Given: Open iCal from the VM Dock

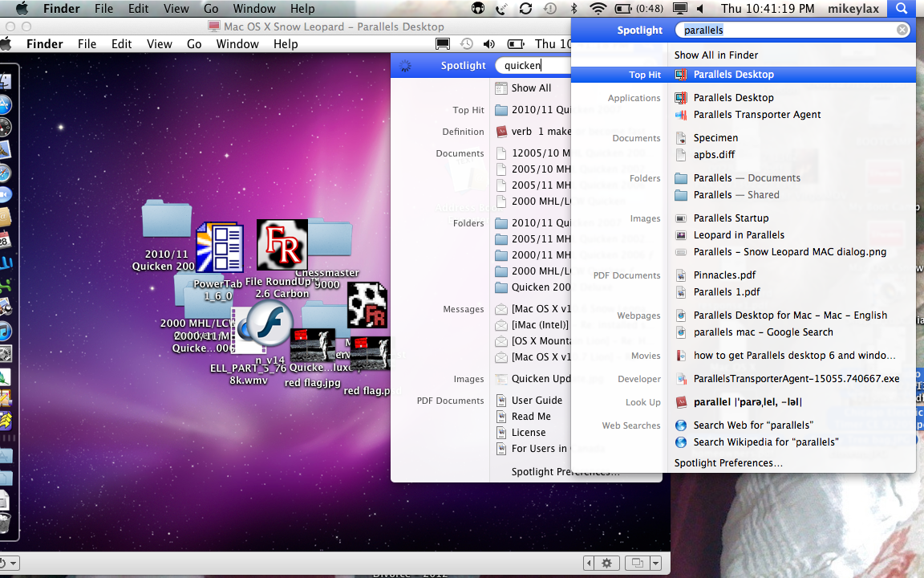Looking at the screenshot, I should pos(5,239).
